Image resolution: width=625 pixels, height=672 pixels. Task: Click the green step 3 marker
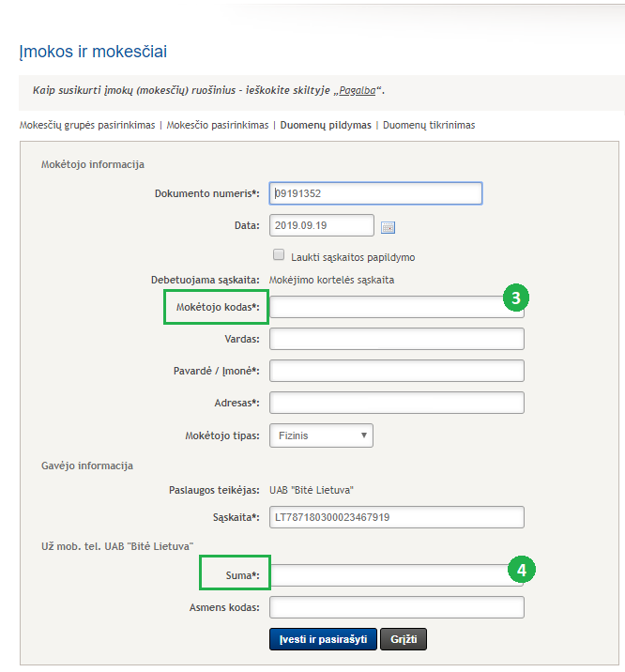pos(516,298)
